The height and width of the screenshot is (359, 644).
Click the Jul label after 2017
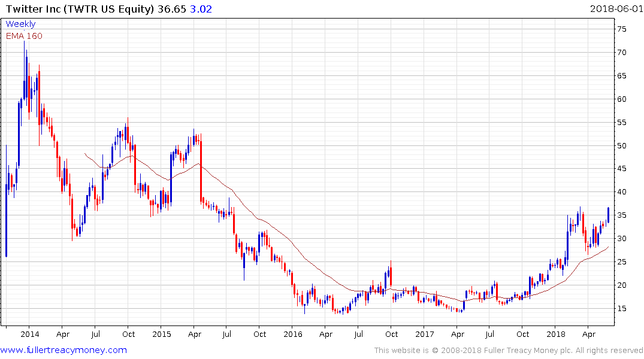(489, 334)
